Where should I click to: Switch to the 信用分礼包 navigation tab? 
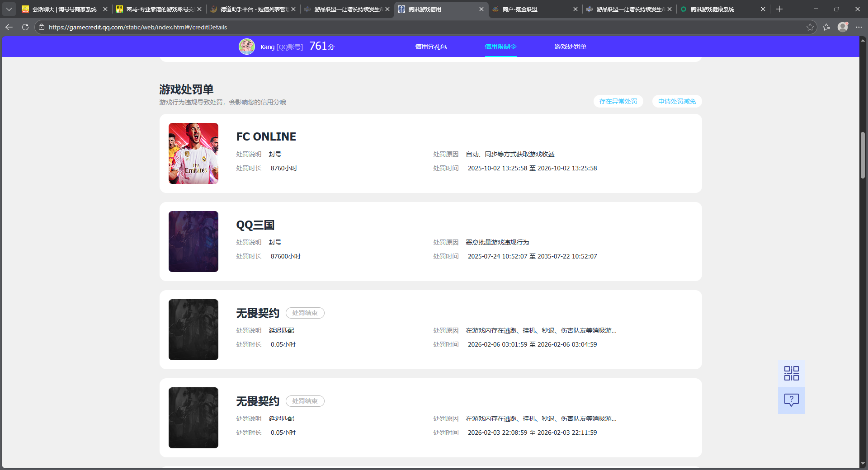[x=431, y=46]
